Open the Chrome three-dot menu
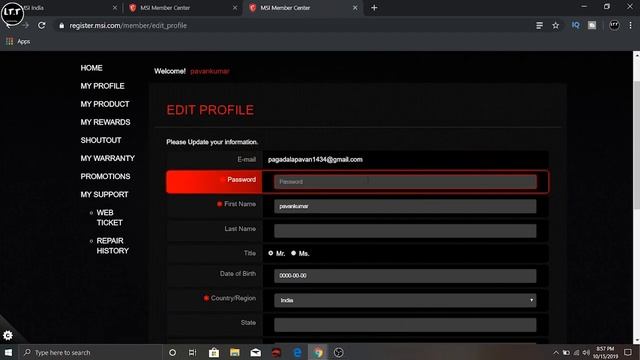This screenshot has height=360, width=640. tap(630, 25)
